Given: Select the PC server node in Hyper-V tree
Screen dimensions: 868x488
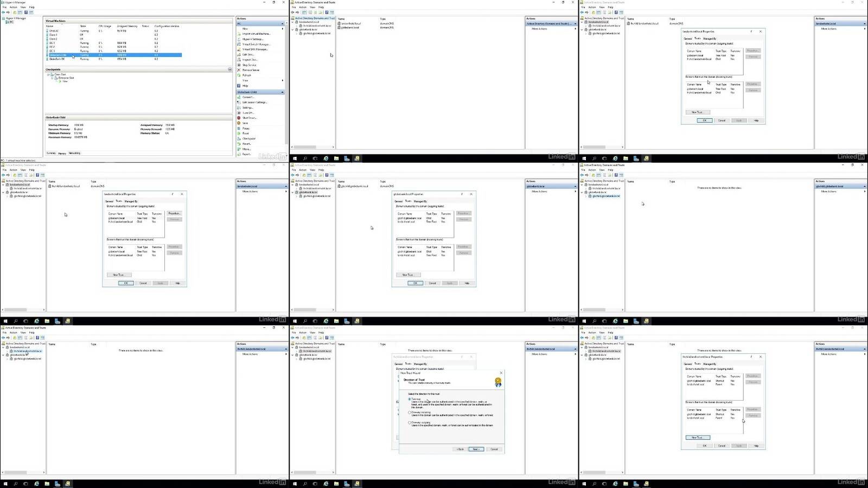Looking at the screenshot, I should point(10,22).
